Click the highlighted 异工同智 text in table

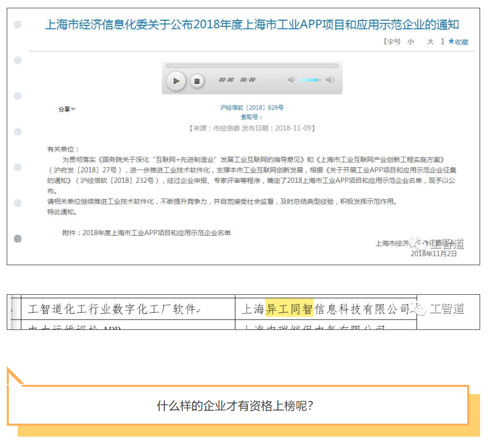(x=289, y=309)
